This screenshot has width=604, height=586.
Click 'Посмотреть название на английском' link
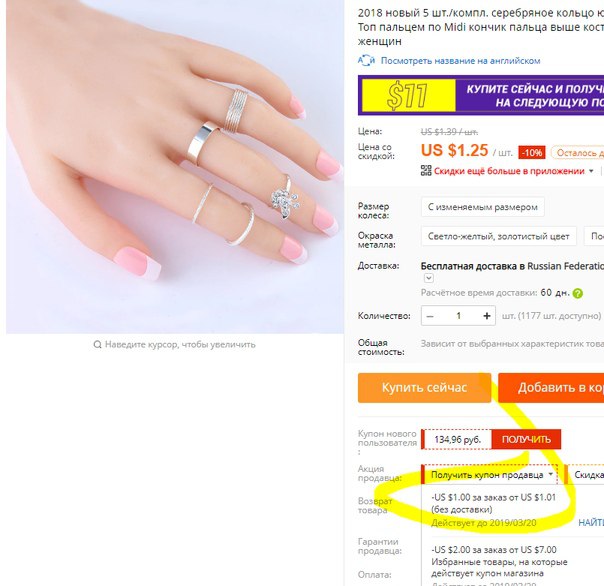[460, 61]
